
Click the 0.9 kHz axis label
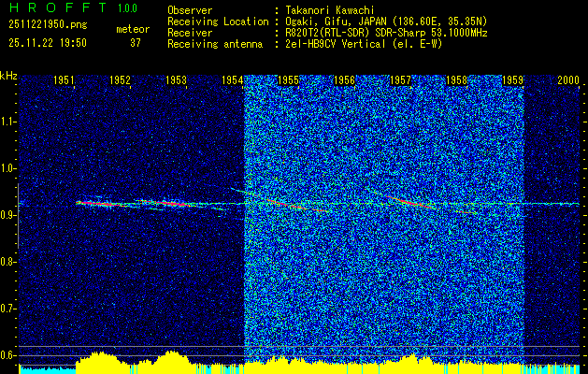(7, 215)
